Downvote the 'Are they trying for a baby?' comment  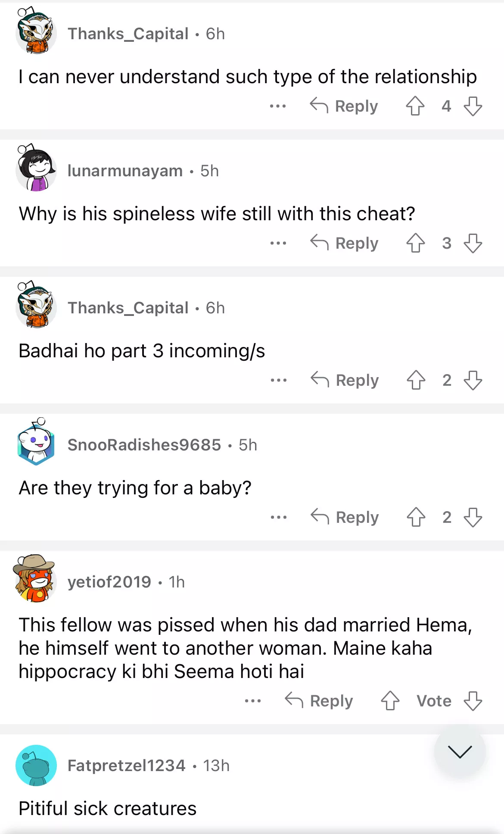(473, 517)
